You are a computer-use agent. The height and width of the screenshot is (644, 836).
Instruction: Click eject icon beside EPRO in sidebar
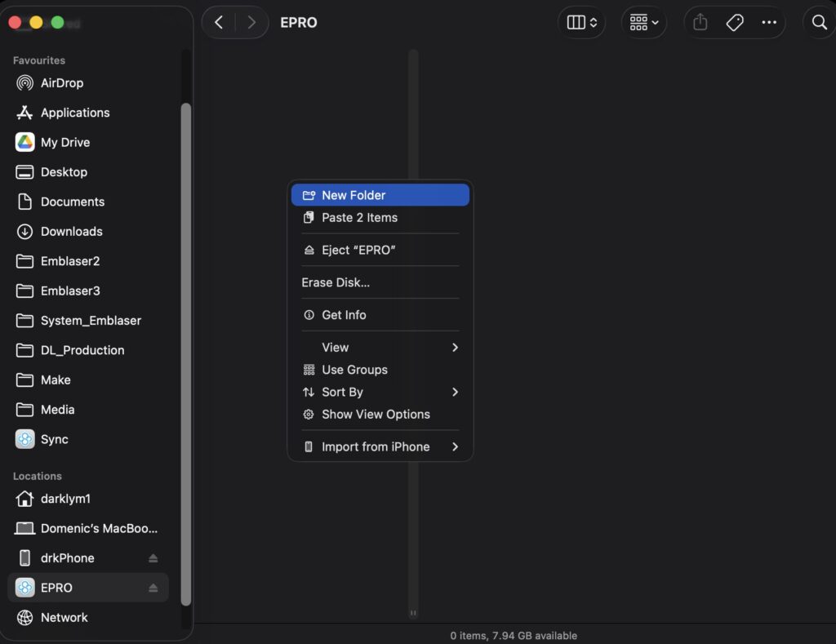[153, 588]
